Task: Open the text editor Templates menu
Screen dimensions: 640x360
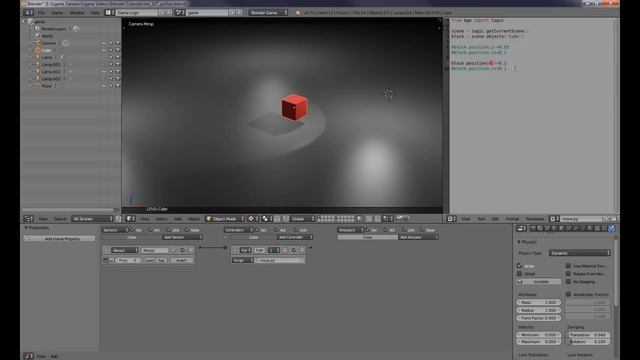Action: pos(535,219)
